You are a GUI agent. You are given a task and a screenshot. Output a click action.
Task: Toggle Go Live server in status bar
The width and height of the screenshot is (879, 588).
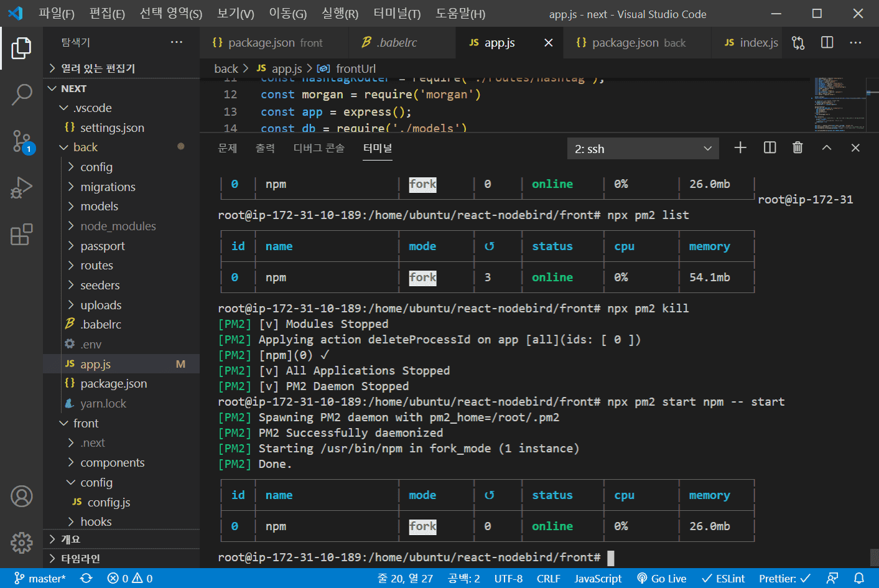tap(661, 579)
